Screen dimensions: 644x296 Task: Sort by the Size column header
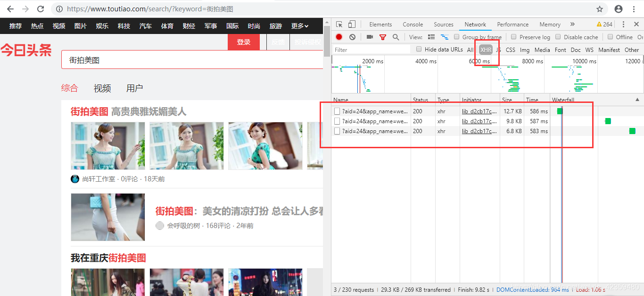coord(512,100)
